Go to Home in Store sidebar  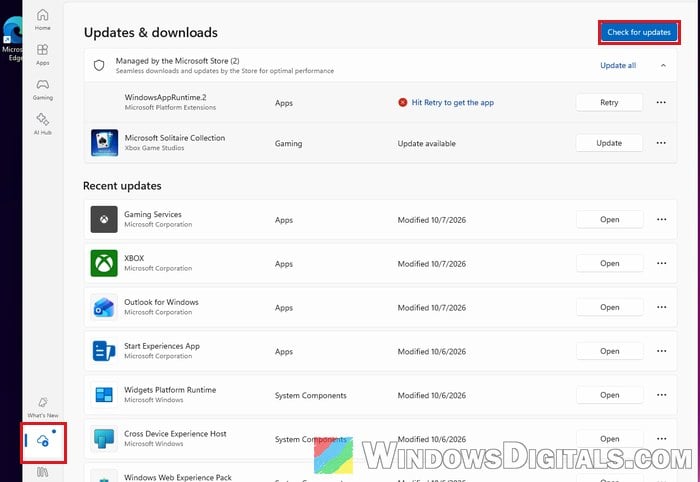42,19
